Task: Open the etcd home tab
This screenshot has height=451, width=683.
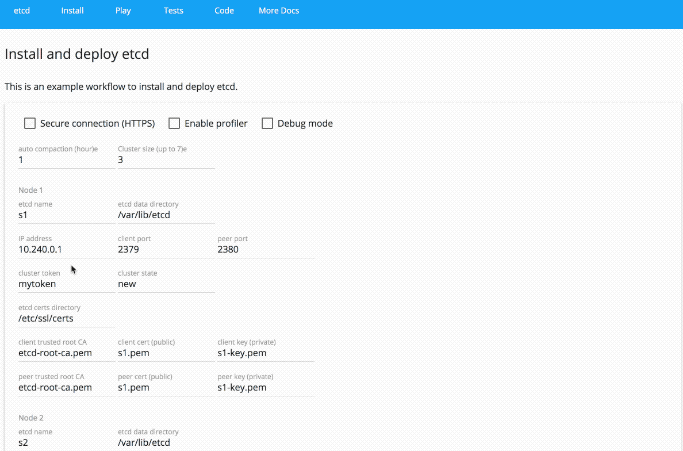Action: [22, 11]
